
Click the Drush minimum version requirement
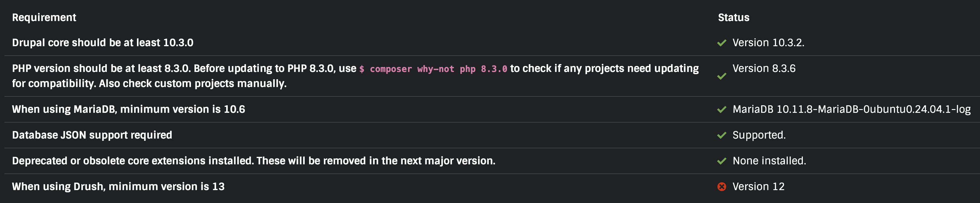(x=118, y=187)
